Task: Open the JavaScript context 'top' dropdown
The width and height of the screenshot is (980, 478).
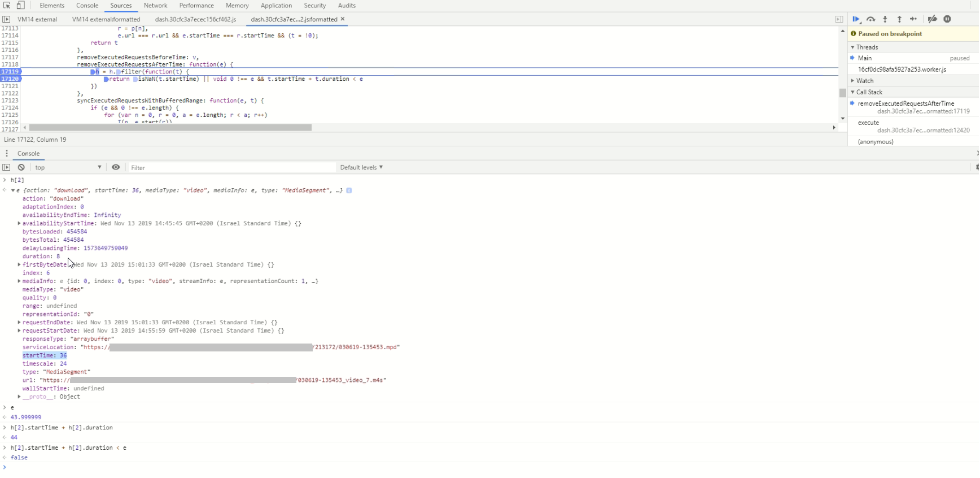Action: click(x=68, y=167)
